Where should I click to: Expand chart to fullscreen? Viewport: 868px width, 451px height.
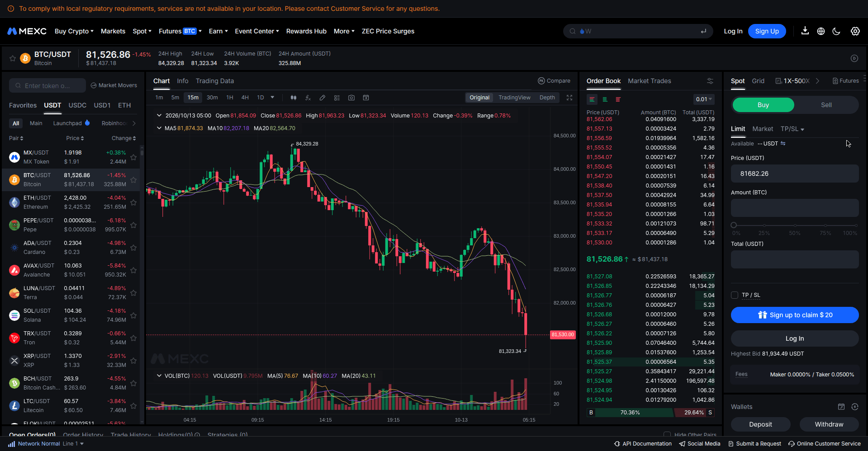tap(569, 98)
